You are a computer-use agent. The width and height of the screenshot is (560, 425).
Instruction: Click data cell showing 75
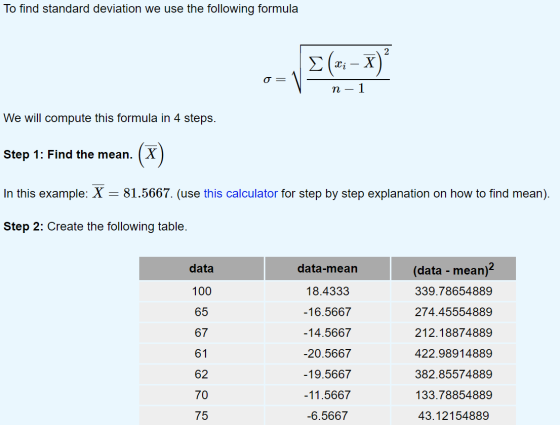[201, 415]
